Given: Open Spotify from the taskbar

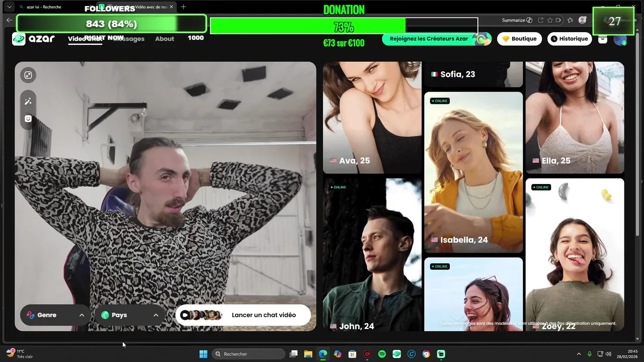Looking at the screenshot, I should point(382,354).
